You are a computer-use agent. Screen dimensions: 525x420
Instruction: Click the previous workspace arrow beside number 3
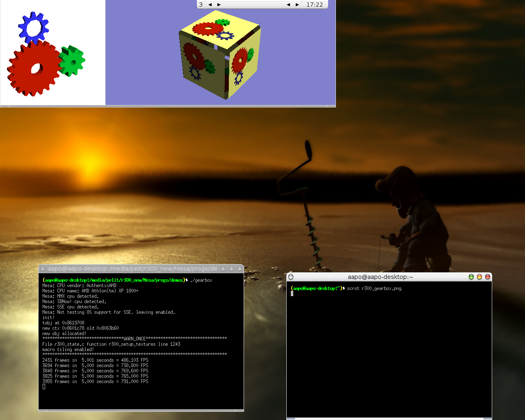click(210, 5)
